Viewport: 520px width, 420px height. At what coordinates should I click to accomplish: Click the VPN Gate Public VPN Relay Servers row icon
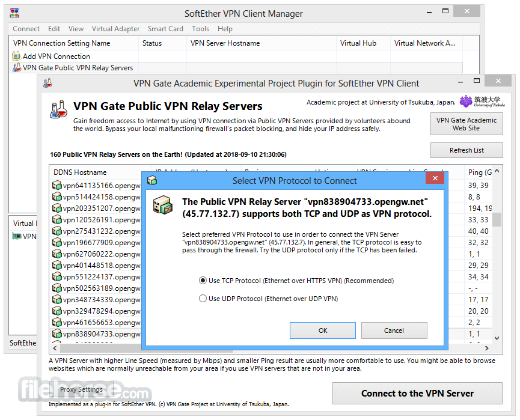(x=17, y=68)
